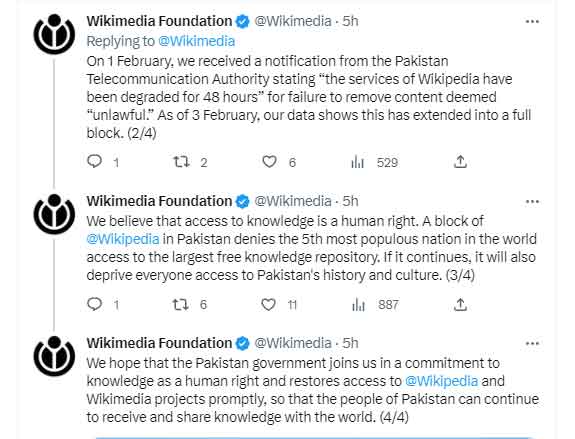Open more options menu on (3/4) tweet
Screen dimensions: 575x439
[532, 201]
